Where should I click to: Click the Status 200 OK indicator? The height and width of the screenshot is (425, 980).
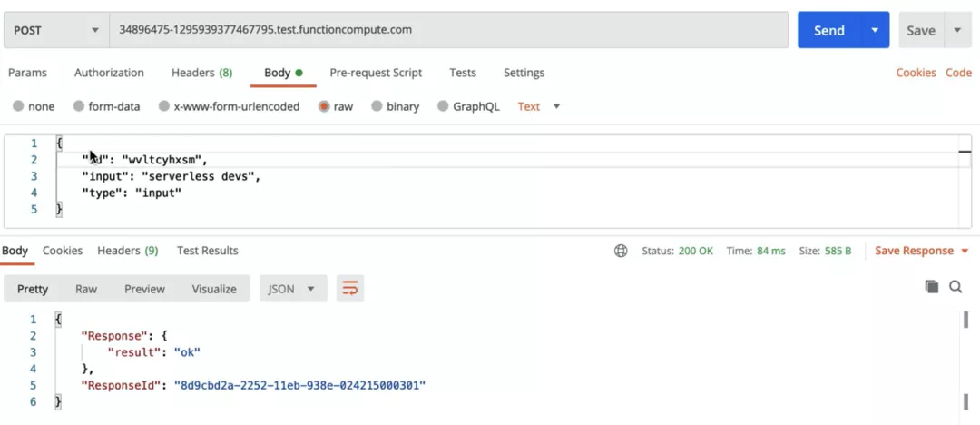pos(677,251)
